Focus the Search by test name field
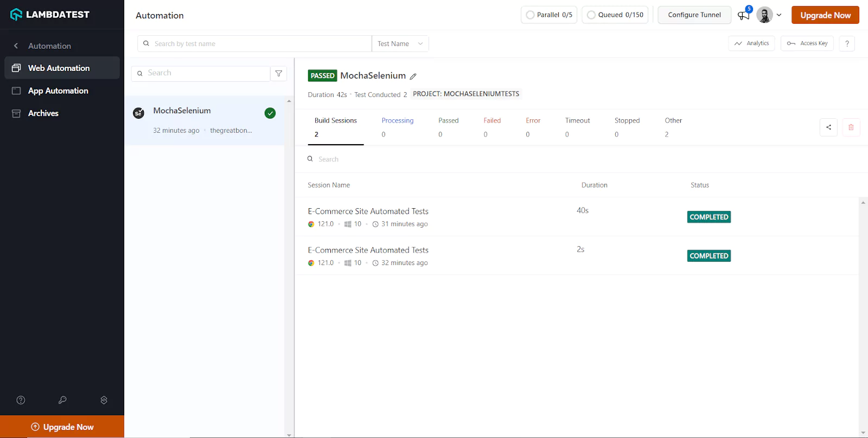This screenshot has height=438, width=868. pos(254,43)
